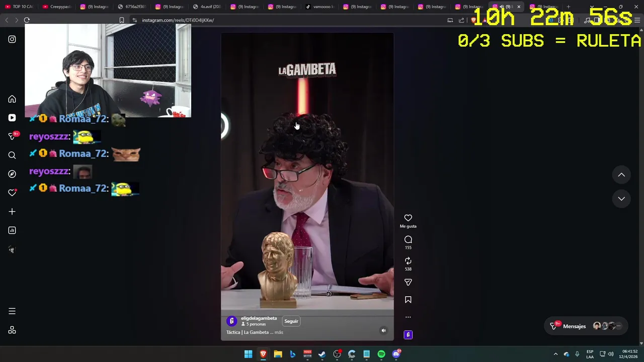Save the reel with the bookmark icon
Screen dimensions: 644x362
pyautogui.click(x=408, y=300)
